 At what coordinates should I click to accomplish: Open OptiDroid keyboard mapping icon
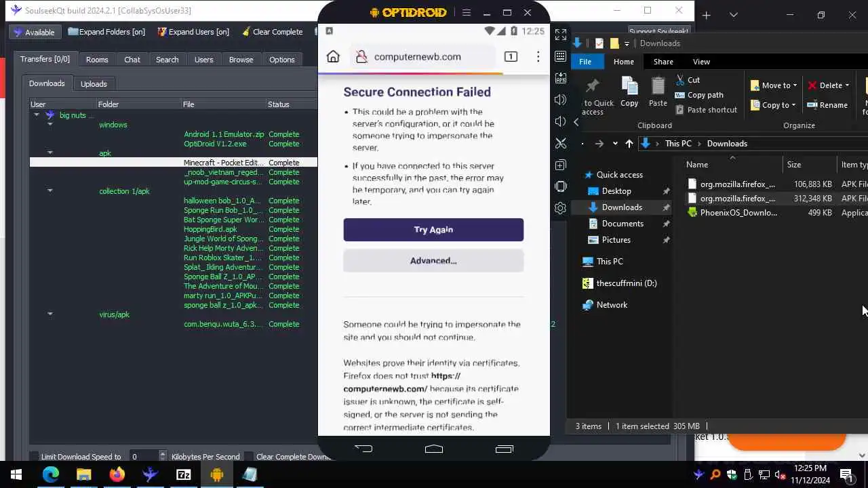coord(561,56)
